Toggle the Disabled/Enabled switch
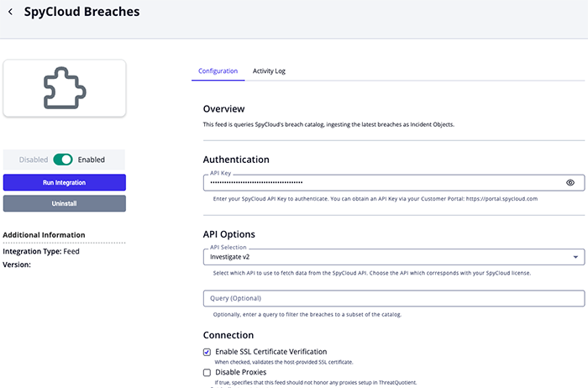Screen dimensions: 588x388 (63, 160)
